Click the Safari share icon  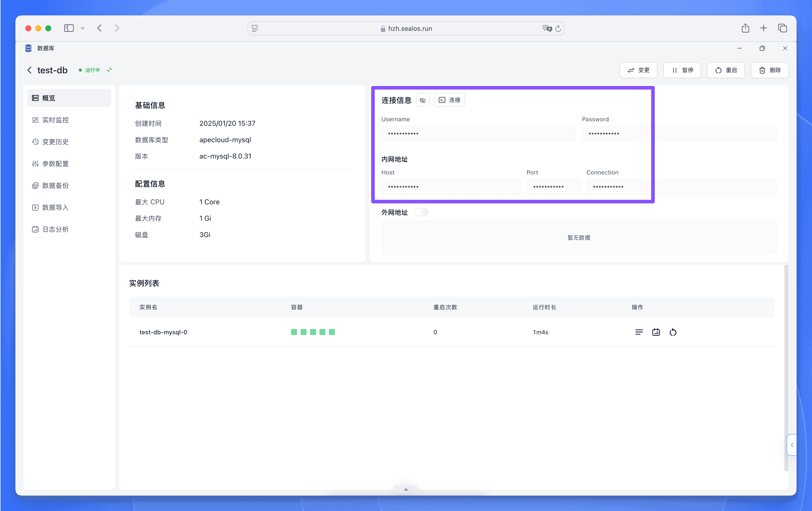745,28
